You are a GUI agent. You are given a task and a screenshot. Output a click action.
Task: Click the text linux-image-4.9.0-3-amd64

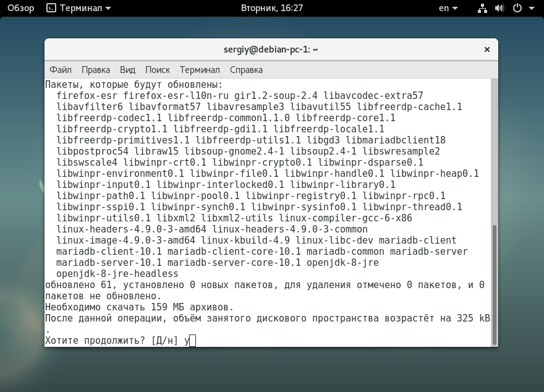(126, 241)
